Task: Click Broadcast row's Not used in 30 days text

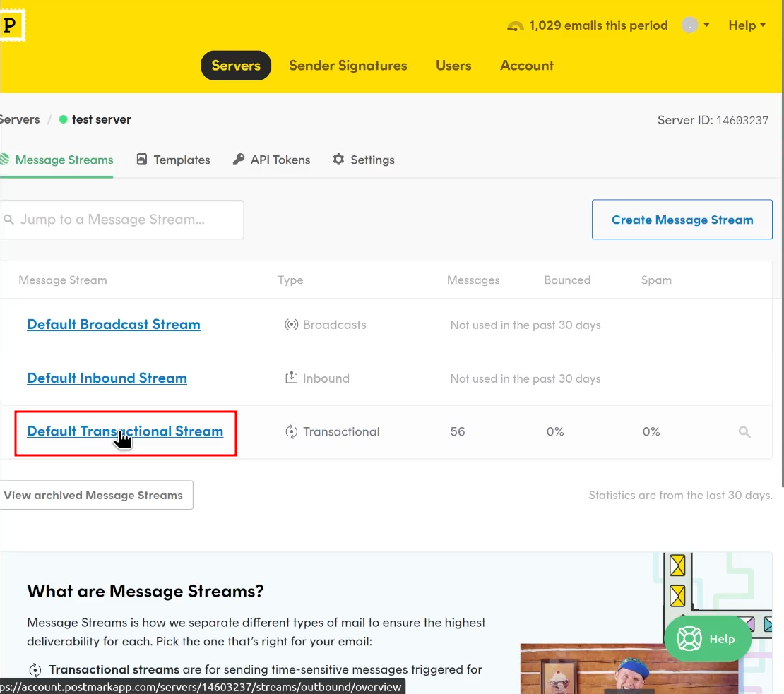Action: tap(525, 325)
